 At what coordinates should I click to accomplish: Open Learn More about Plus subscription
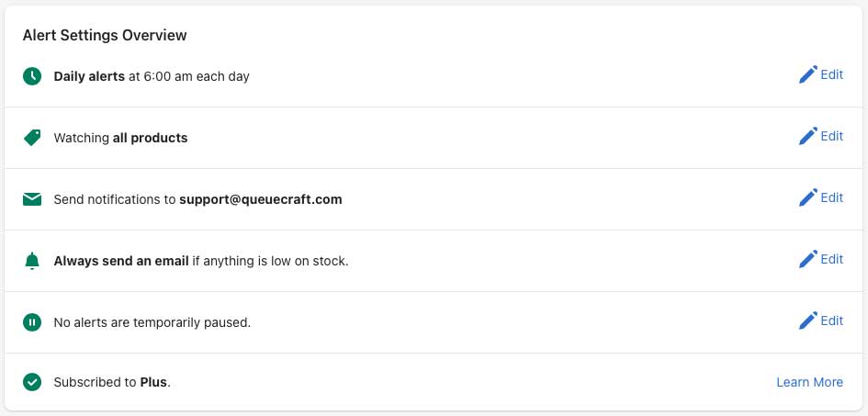(x=810, y=382)
